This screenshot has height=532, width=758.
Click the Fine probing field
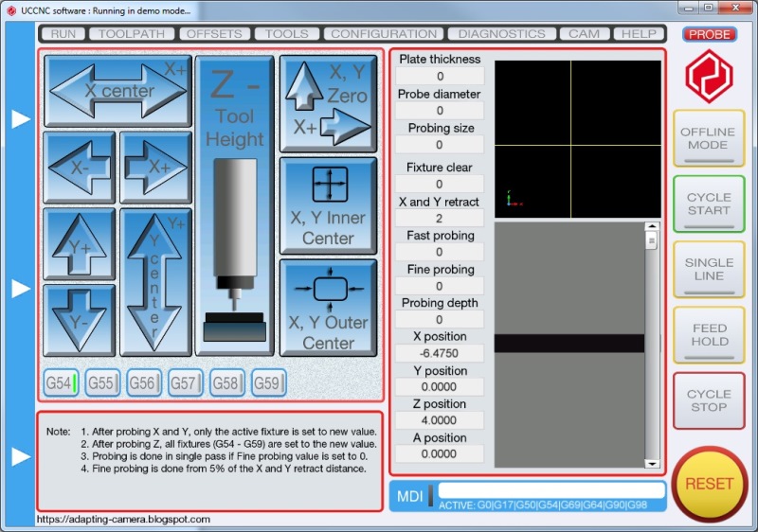440,286
